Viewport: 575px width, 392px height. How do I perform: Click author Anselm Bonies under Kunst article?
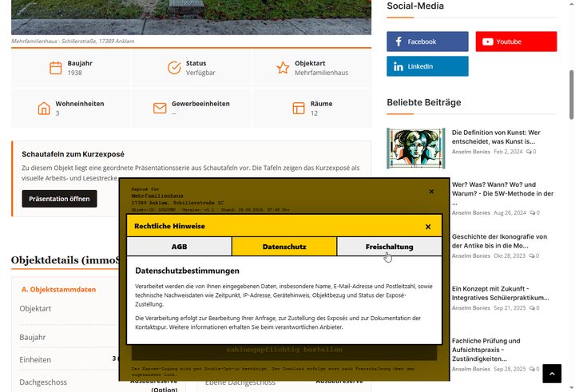pyautogui.click(x=471, y=152)
